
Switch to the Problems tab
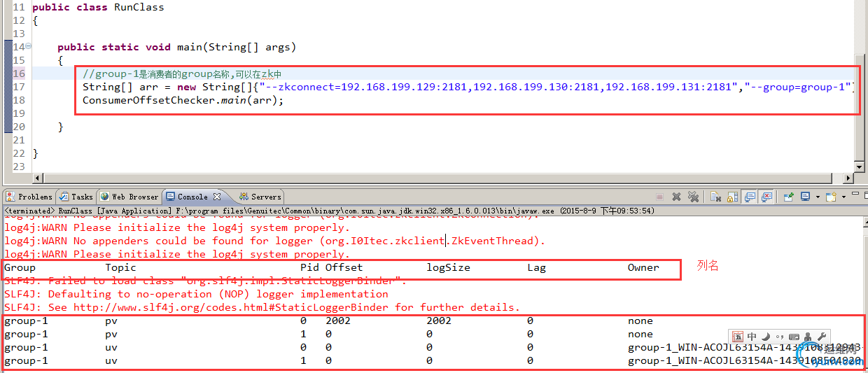tap(29, 197)
